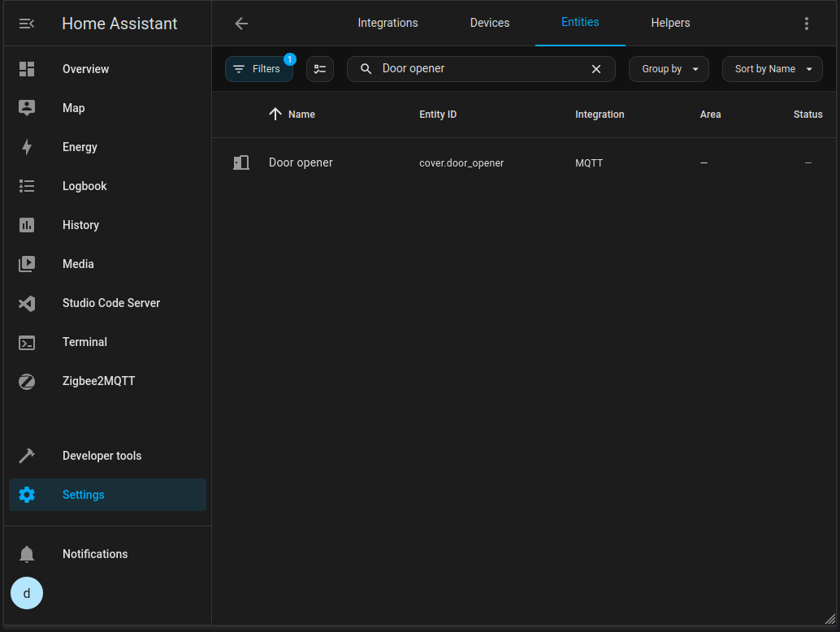Open the three-dot overflow menu
Image resolution: width=840 pixels, height=632 pixels.
(x=806, y=24)
